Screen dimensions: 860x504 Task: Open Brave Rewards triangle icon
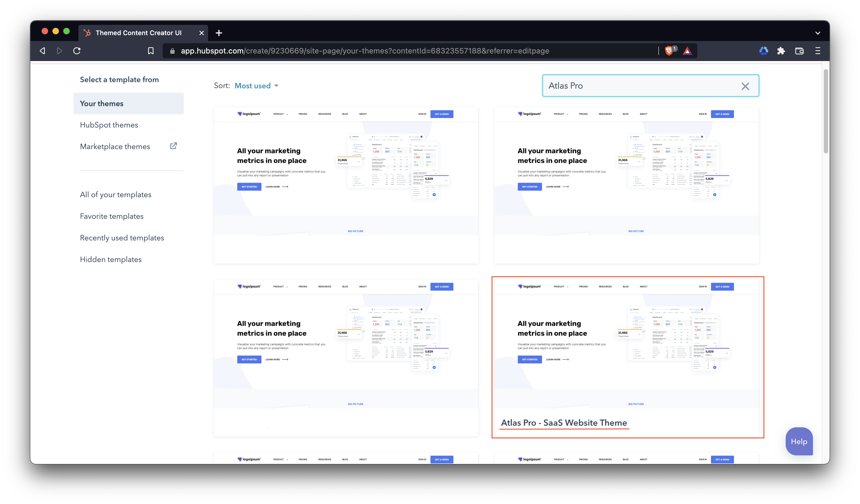(x=687, y=51)
